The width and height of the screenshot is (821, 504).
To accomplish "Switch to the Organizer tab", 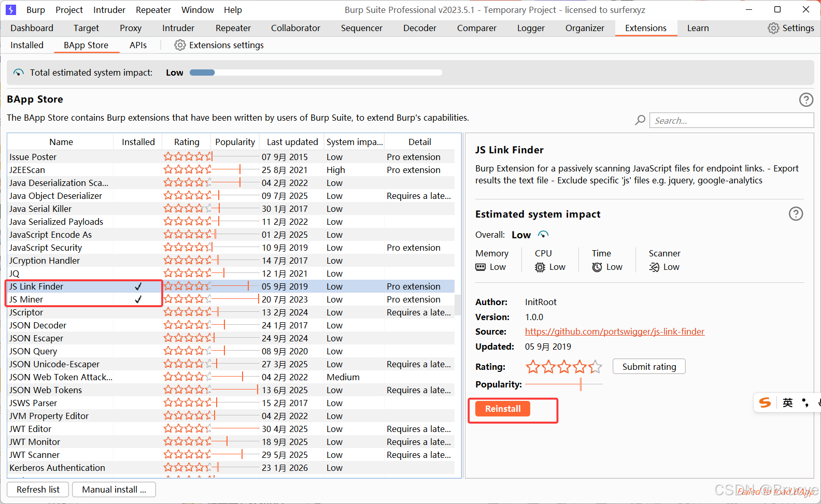I will tap(585, 28).
